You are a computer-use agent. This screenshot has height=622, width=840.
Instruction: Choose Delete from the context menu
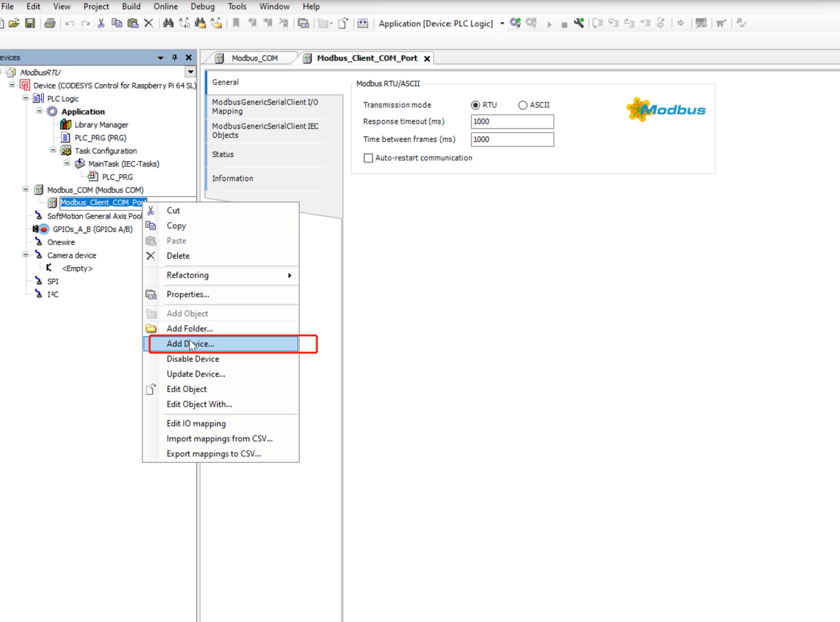click(x=221, y=256)
